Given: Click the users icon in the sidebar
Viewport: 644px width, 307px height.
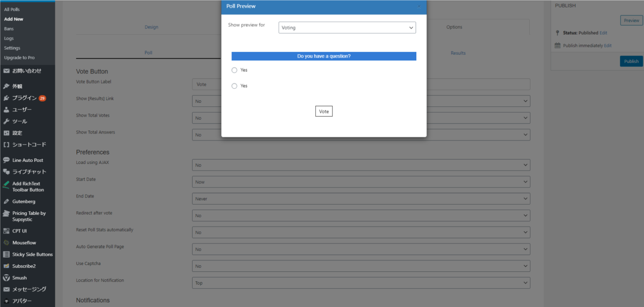Looking at the screenshot, I should click(6, 110).
